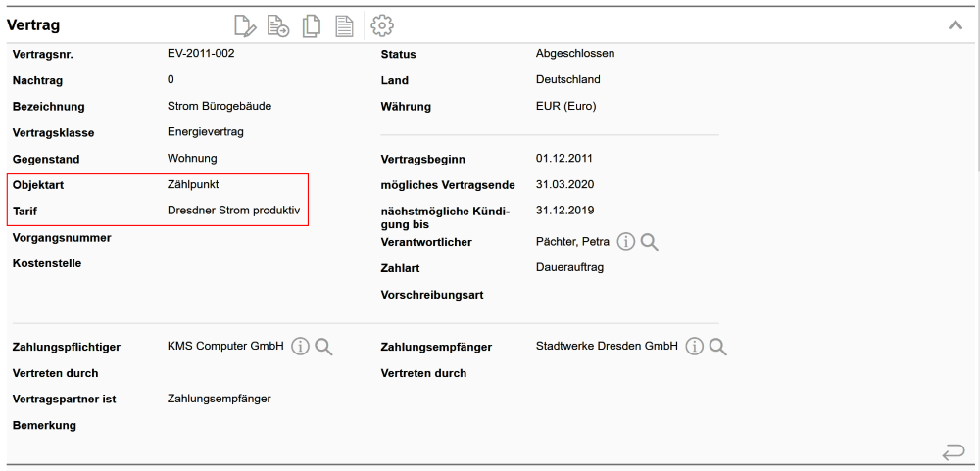Click the Währung label
Viewport: 980px width, 471px height.
(406, 107)
